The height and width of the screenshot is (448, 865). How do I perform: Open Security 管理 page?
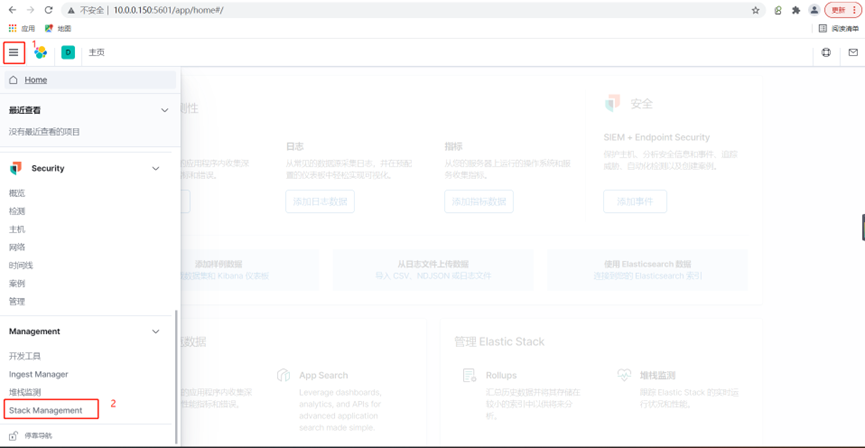coord(17,302)
